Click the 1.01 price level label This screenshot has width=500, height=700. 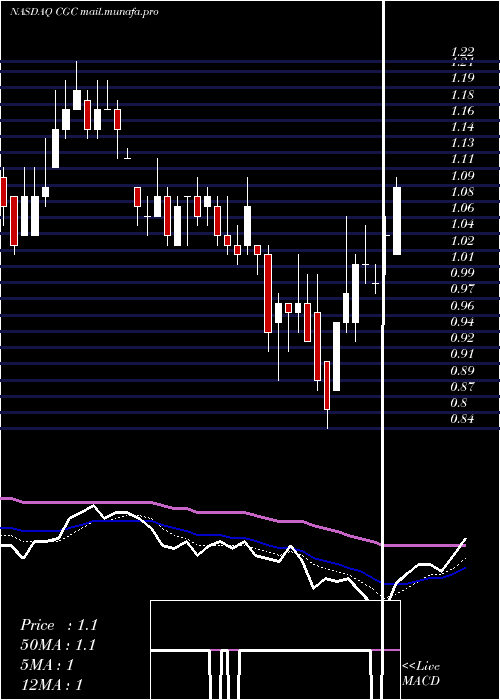click(x=462, y=256)
